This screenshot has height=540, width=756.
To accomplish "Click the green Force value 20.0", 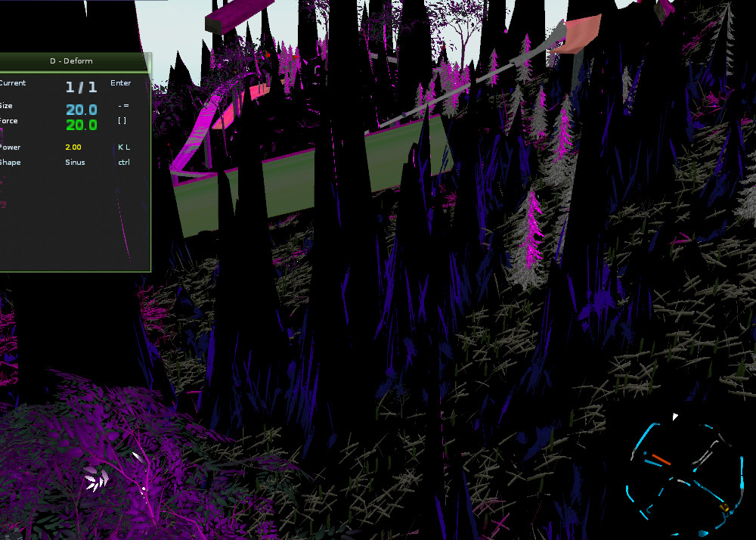I will (x=81, y=125).
